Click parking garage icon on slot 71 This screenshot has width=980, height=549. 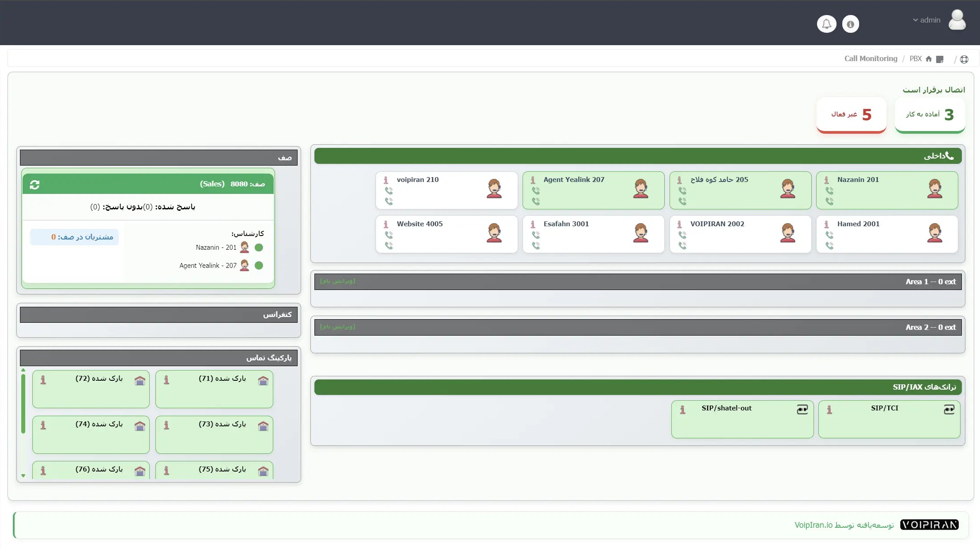point(263,381)
